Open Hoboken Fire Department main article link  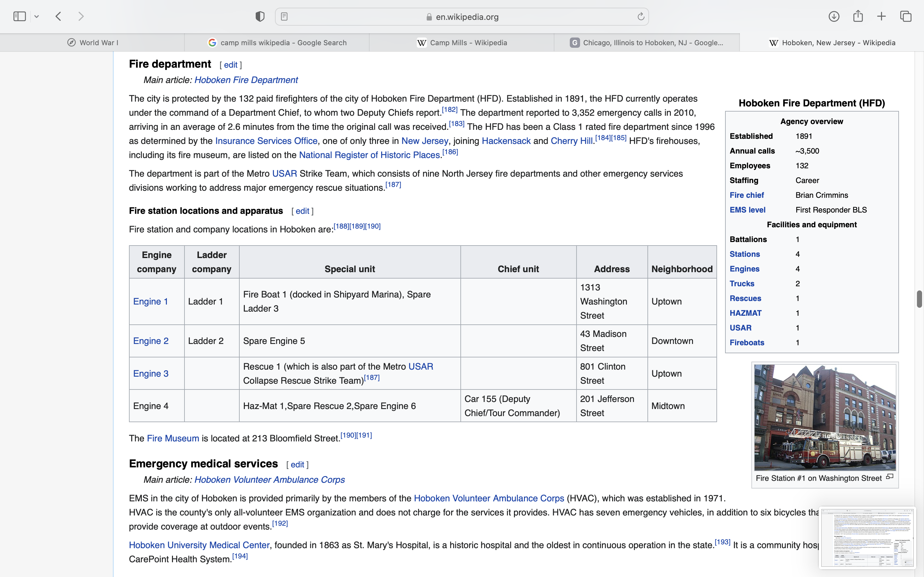tap(246, 80)
